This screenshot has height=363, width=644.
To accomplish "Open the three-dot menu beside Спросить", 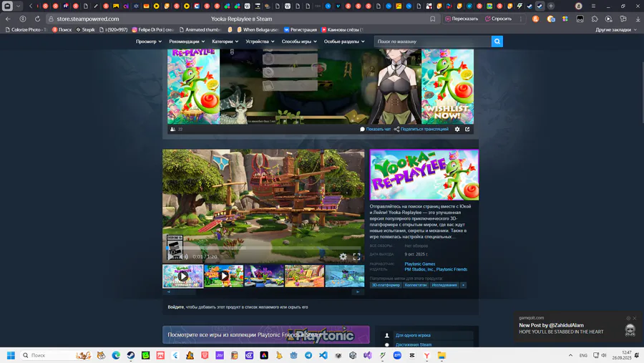I will 520,19.
